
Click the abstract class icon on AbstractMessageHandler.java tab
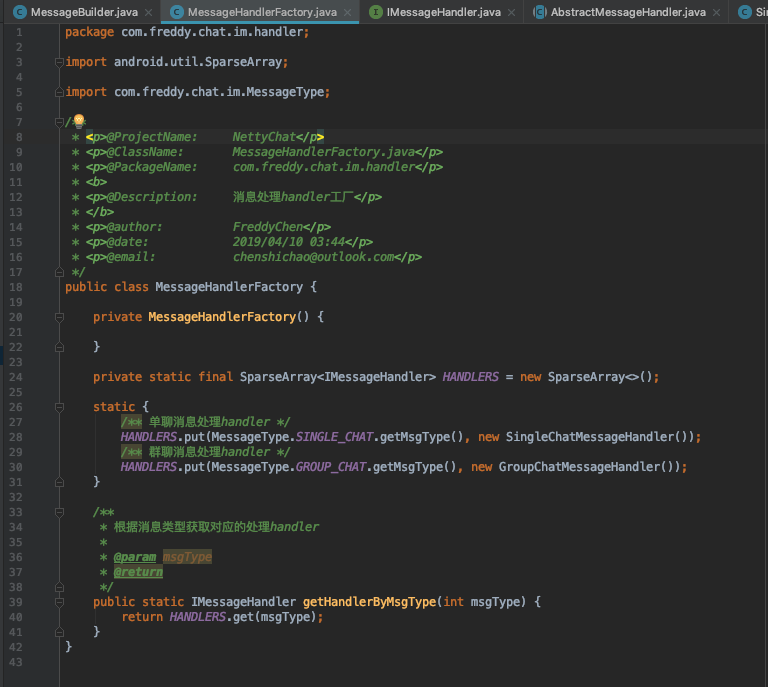pyautogui.click(x=539, y=12)
